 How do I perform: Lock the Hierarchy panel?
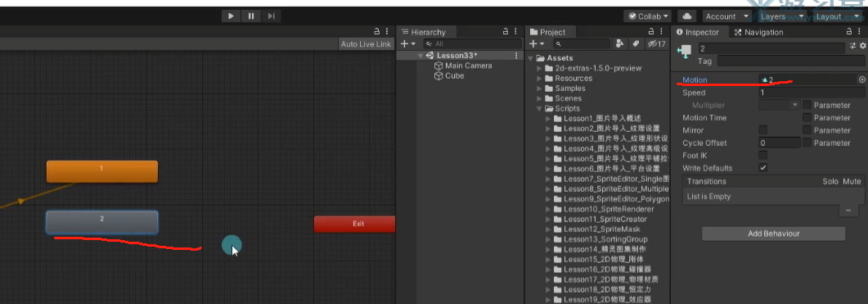click(506, 32)
